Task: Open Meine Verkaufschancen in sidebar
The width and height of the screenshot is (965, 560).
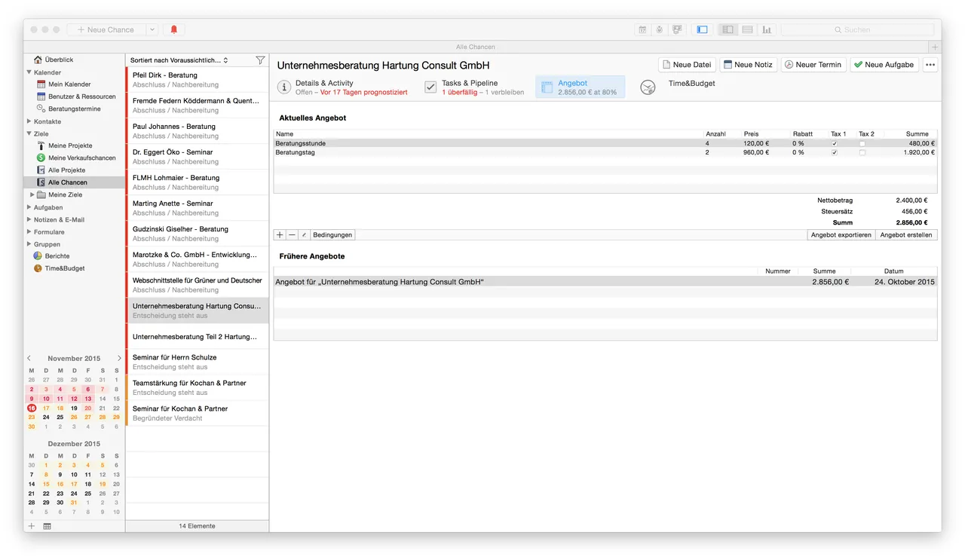Action: tap(82, 158)
